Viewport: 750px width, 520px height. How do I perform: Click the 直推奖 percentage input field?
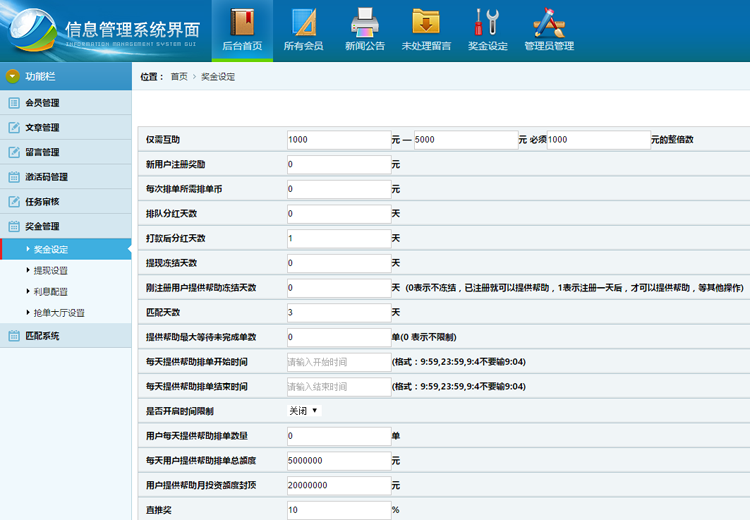[337, 510]
